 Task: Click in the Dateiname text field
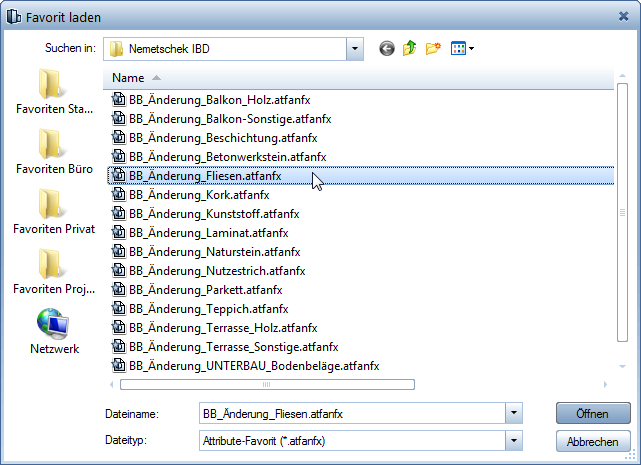352,413
